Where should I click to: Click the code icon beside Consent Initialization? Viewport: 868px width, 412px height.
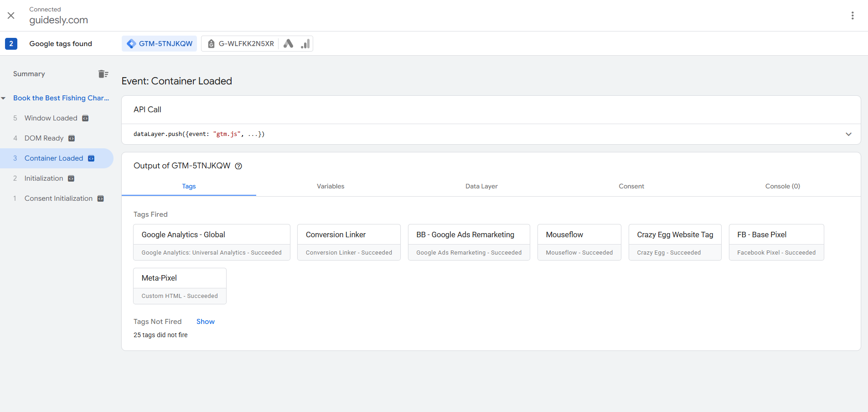(x=101, y=198)
